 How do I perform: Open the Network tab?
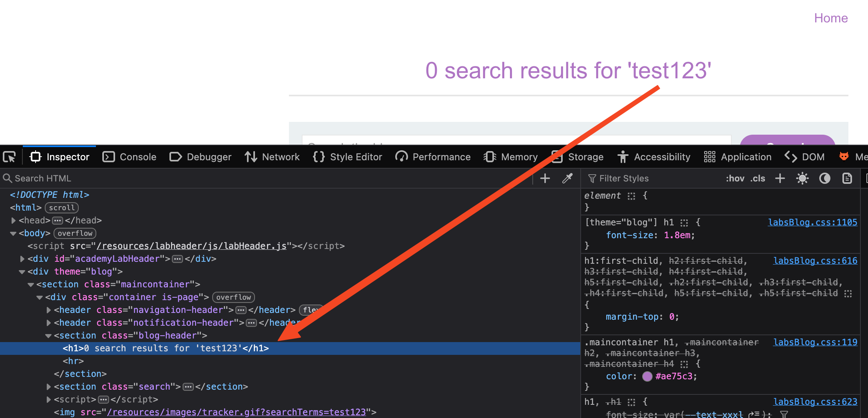pos(272,157)
